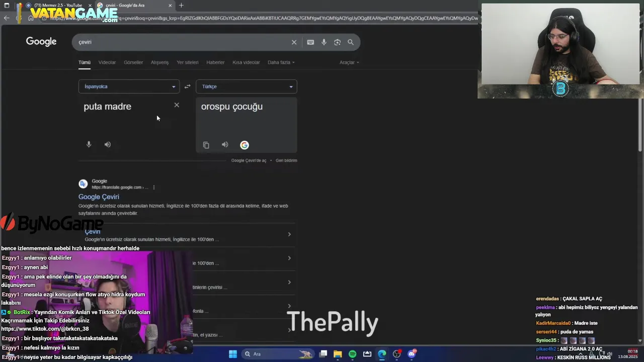Open the source language İspanyolca dropdown
This screenshot has height=362, width=644.
pos(129,86)
